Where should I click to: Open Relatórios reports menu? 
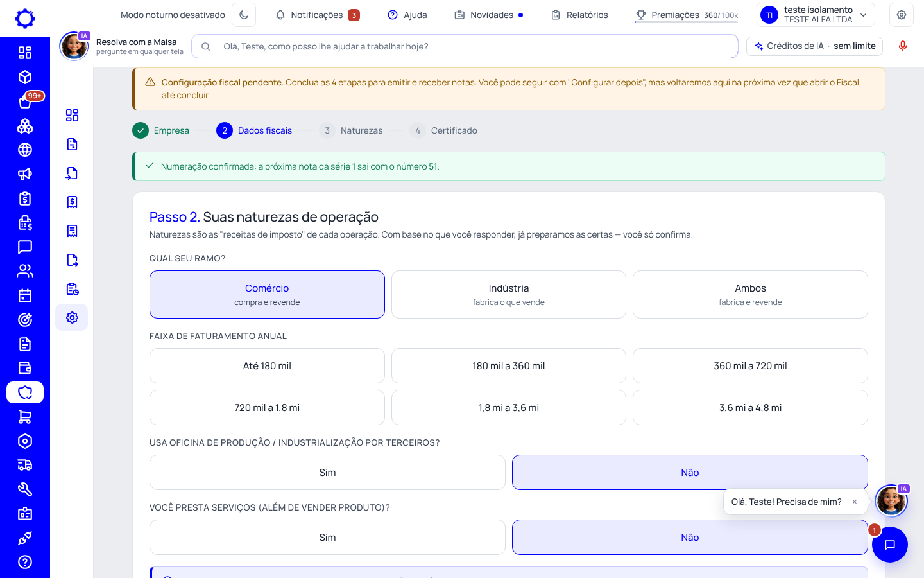(x=579, y=15)
